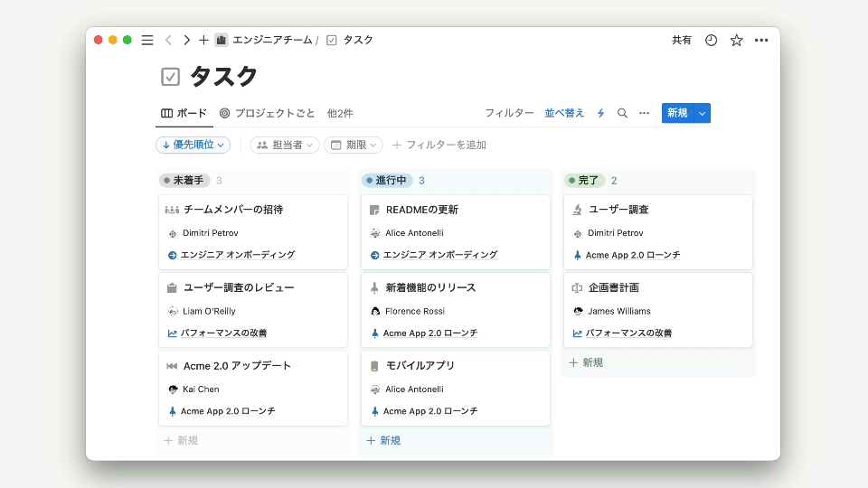Open the page options three-dot menu
Viewport: 868px width, 488px height.
click(x=761, y=40)
